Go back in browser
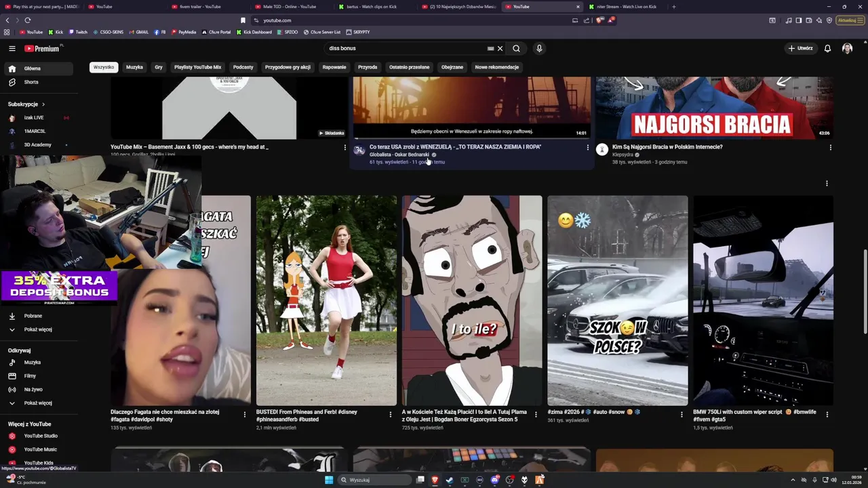The height and width of the screenshot is (488, 868). click(x=7, y=20)
